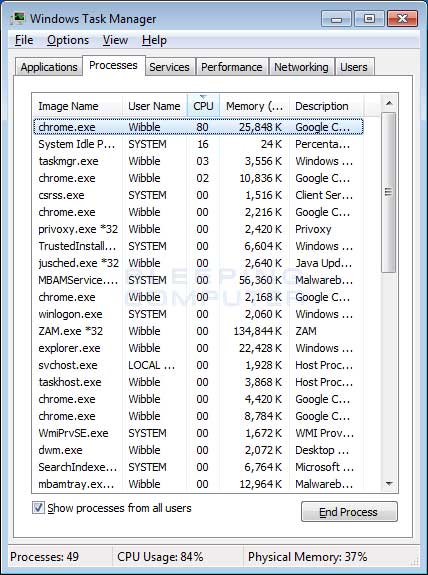The width and height of the screenshot is (428, 575).
Task: Click the scrollbar down arrow
Action: [389, 484]
